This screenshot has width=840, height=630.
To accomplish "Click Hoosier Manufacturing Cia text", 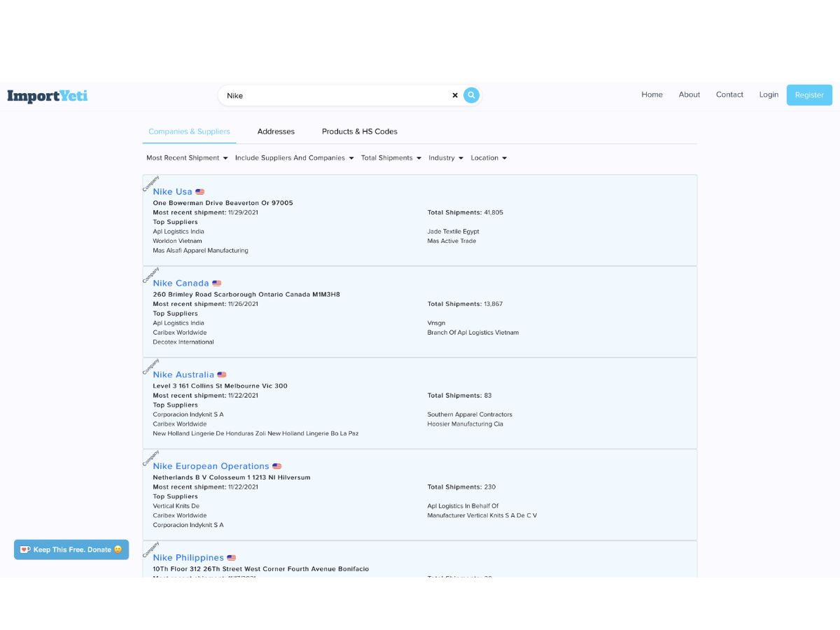I will [465, 424].
